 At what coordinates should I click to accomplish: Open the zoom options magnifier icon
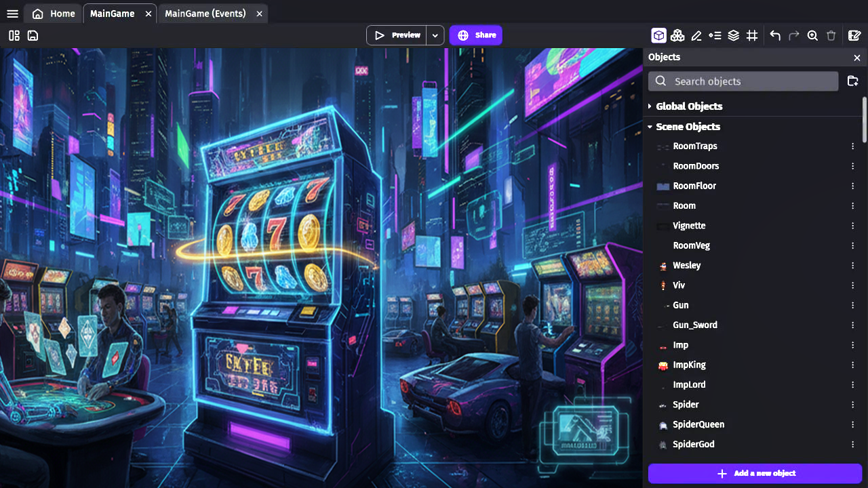(812, 35)
